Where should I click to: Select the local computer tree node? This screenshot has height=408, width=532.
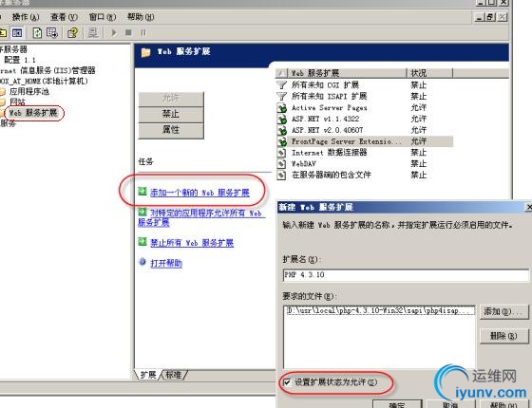click(x=44, y=81)
